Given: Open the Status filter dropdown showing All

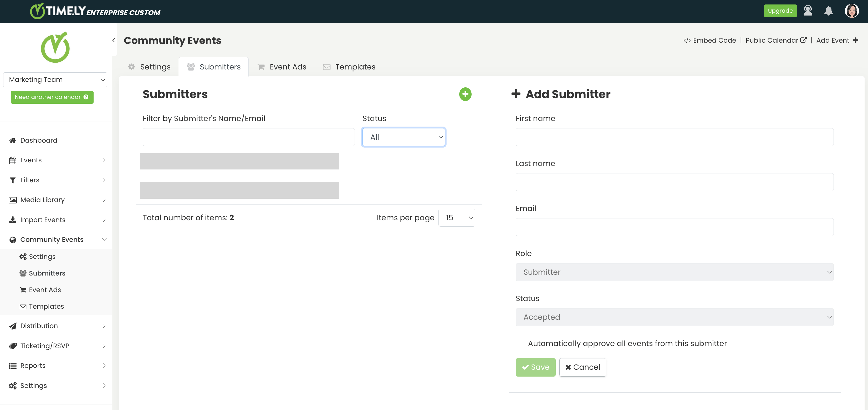Looking at the screenshot, I should coord(404,137).
